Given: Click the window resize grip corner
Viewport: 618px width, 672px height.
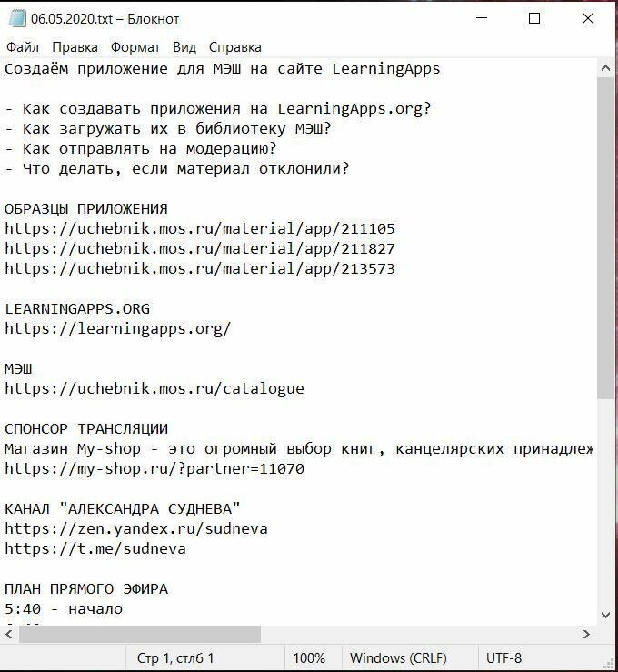Looking at the screenshot, I should [608, 663].
